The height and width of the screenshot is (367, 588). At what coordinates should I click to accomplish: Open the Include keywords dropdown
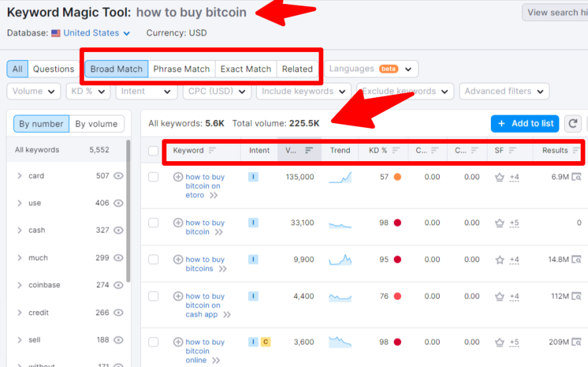click(303, 91)
